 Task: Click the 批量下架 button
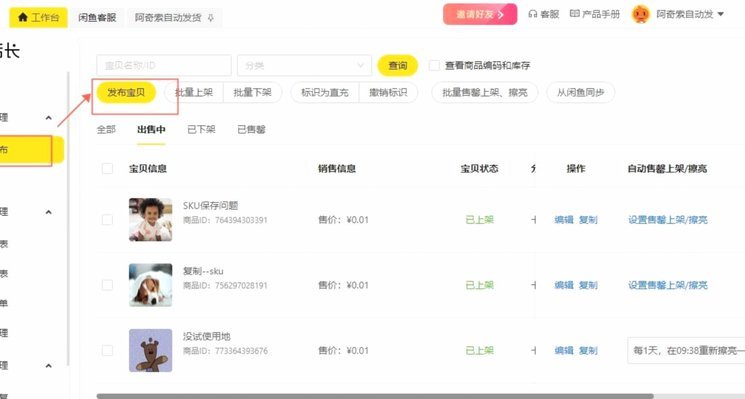(x=252, y=92)
